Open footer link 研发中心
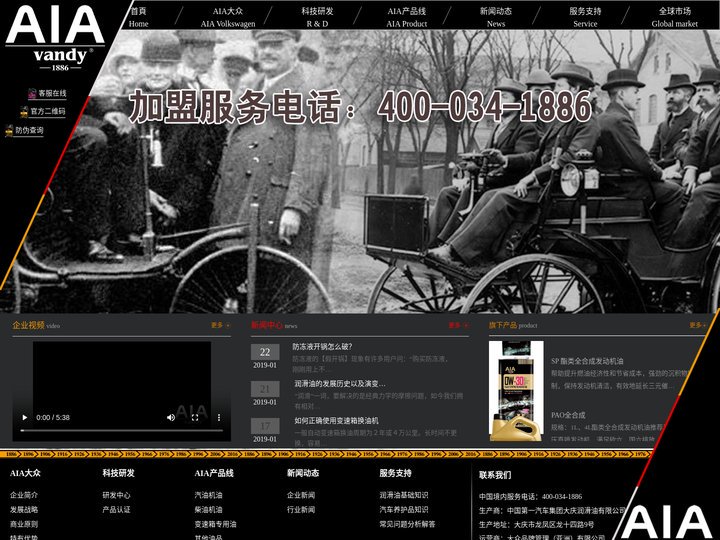The image size is (720, 540). pyautogui.click(x=117, y=495)
